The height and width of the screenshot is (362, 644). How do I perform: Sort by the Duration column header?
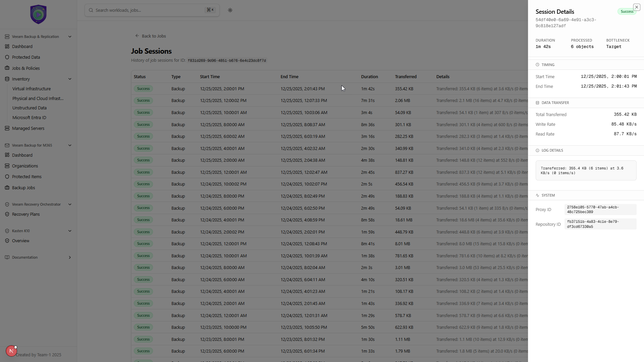[369, 77]
